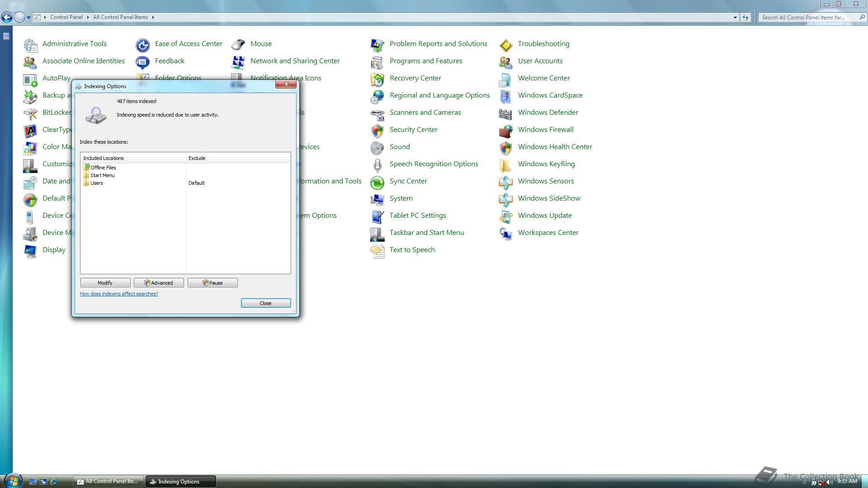Open Administrative Tools icon
This screenshot has height=488, width=868.
(30, 45)
